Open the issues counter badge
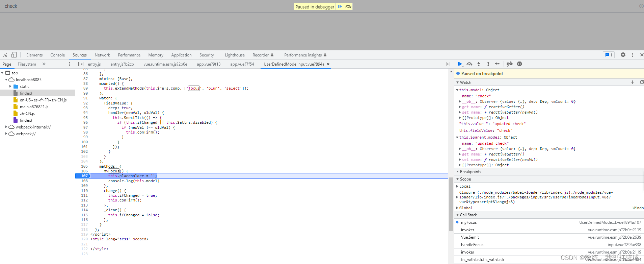644x264 pixels. coord(609,55)
